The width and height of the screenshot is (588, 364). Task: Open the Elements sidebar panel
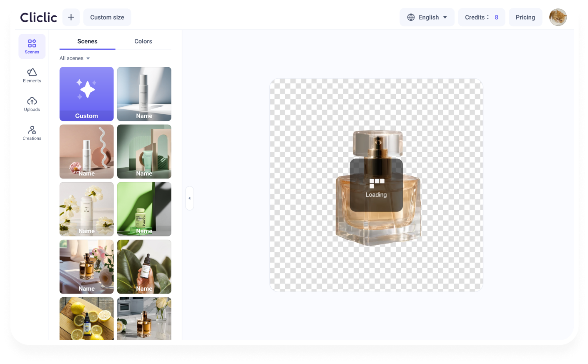click(x=32, y=75)
